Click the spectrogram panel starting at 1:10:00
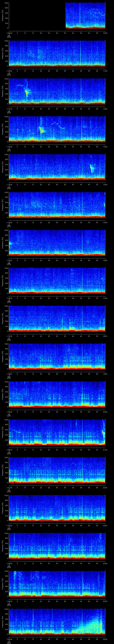 tap(57, 53)
